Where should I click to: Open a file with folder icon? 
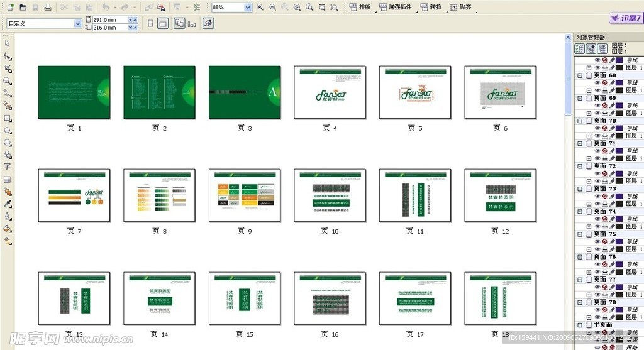pos(23,8)
